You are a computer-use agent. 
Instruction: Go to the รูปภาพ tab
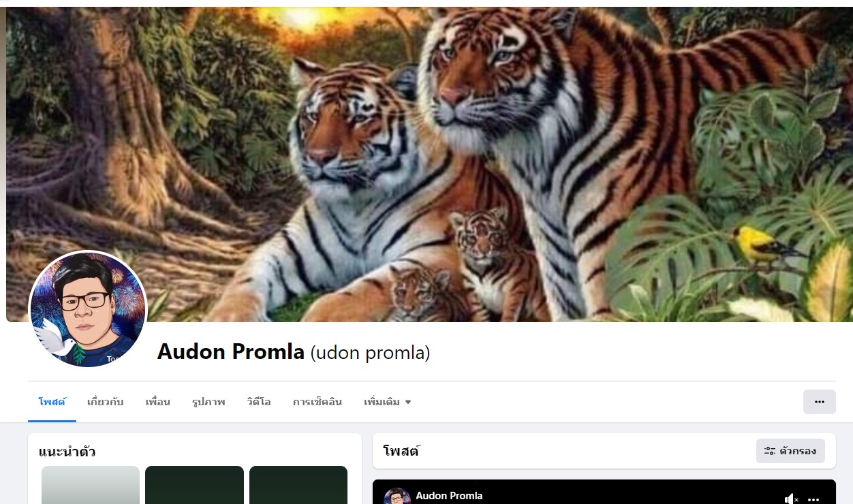pos(208,402)
